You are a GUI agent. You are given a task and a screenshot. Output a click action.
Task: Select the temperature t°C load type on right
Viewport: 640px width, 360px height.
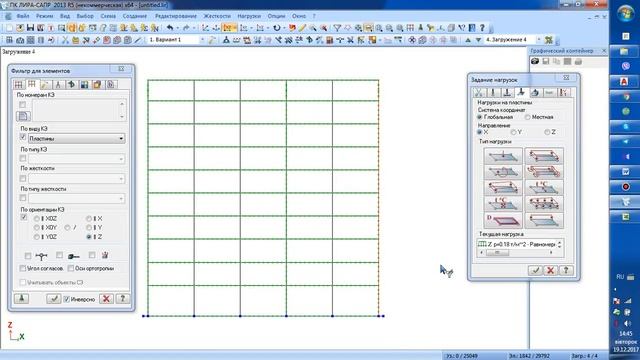click(x=544, y=188)
